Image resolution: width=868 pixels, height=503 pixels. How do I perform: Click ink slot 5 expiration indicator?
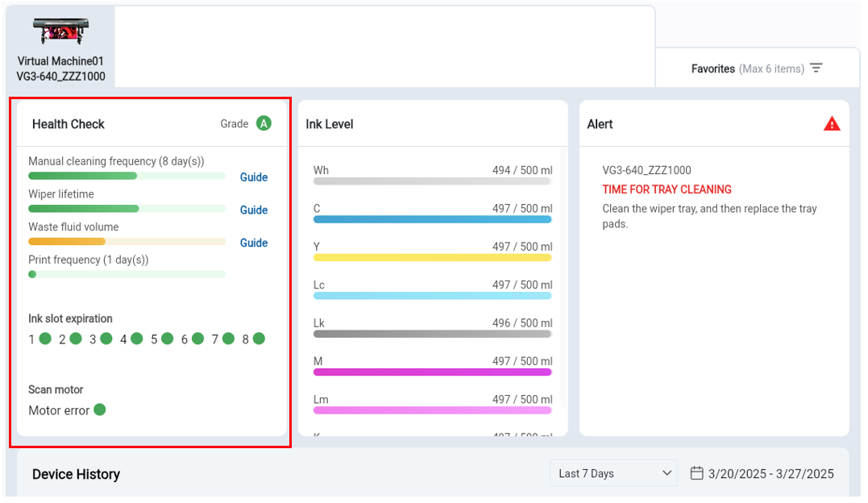(x=167, y=339)
